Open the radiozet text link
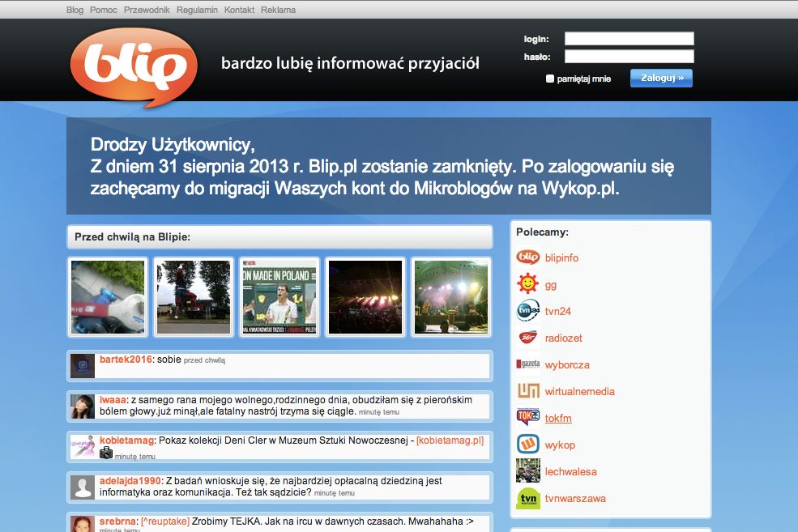The width and height of the screenshot is (798, 532). pyautogui.click(x=563, y=338)
